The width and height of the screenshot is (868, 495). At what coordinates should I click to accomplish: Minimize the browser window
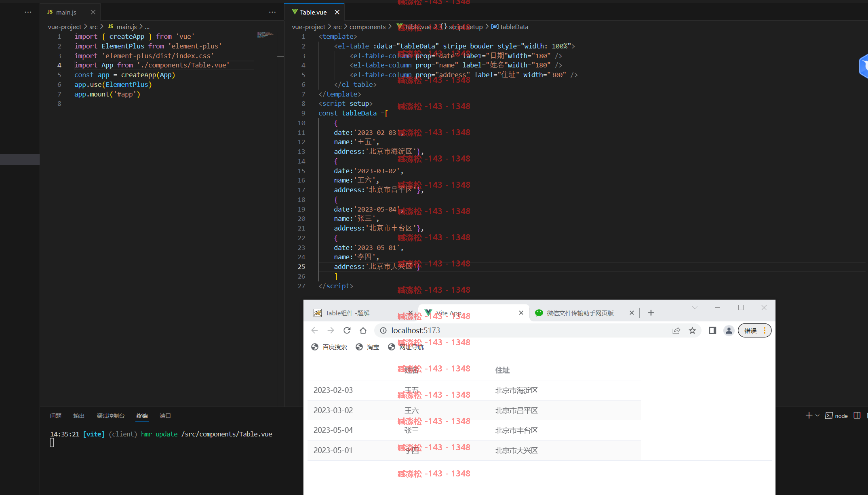click(718, 308)
